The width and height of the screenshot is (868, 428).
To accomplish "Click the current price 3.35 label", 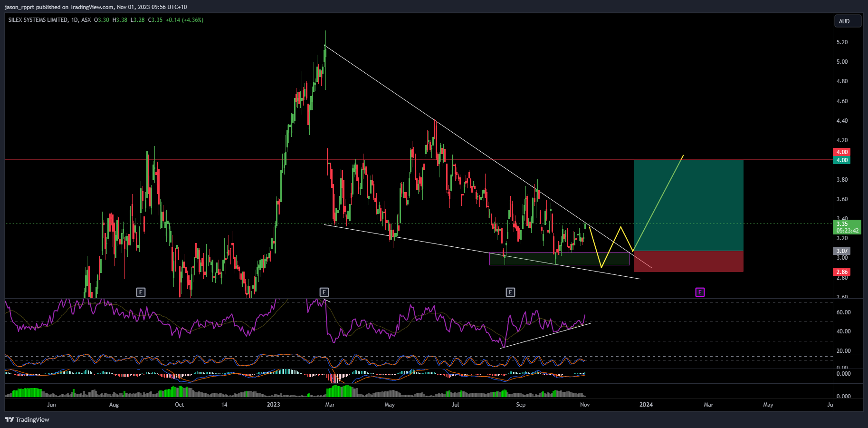I will 842,224.
